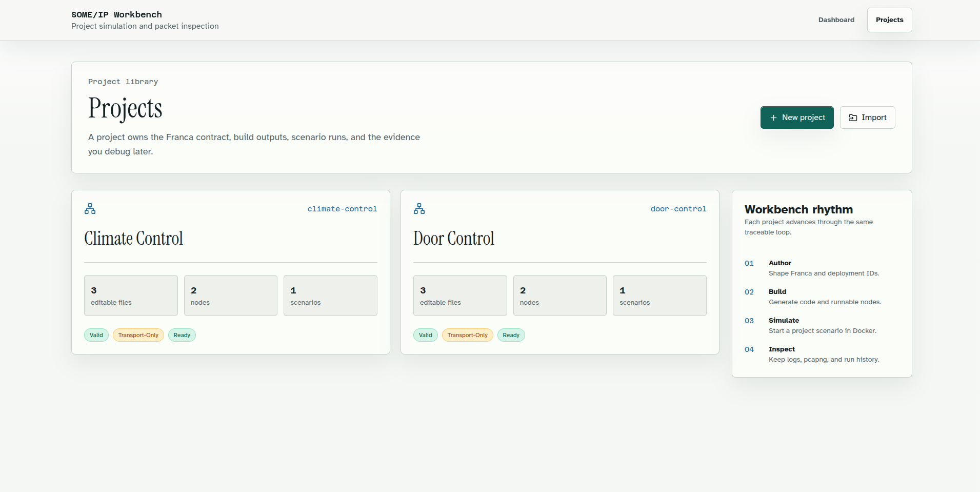Click Transport-Only badge on Door Control
This screenshot has width=980, height=492.
tap(468, 335)
